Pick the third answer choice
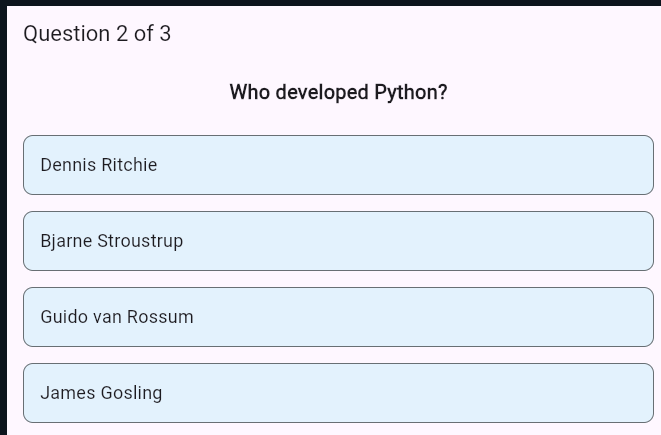 pos(338,317)
